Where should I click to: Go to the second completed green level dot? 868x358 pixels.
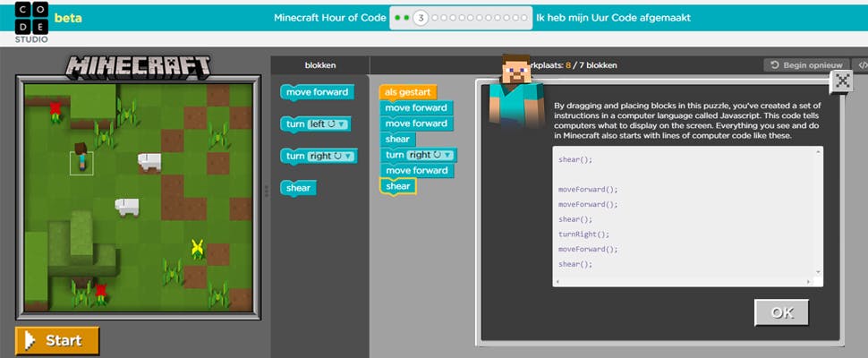(406, 18)
